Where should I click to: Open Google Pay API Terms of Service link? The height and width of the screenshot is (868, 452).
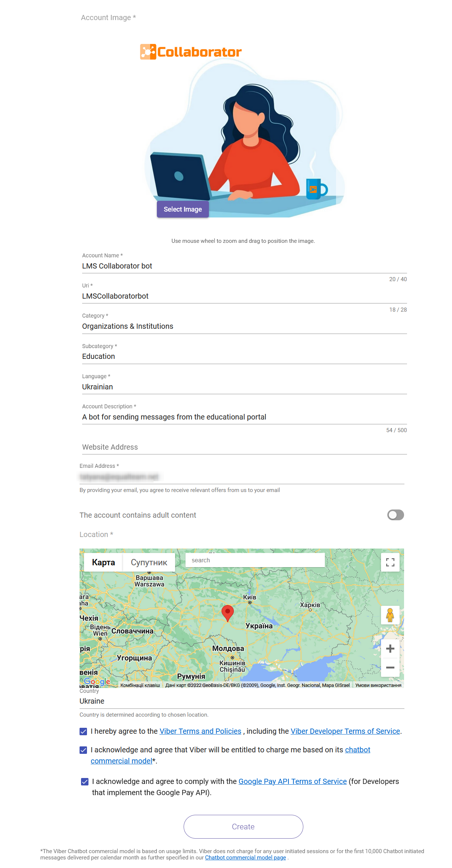click(x=293, y=781)
